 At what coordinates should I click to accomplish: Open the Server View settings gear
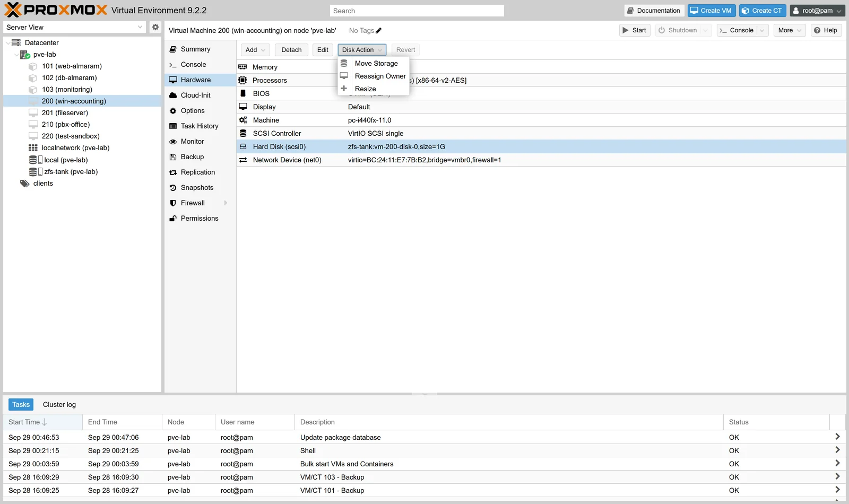pos(155,27)
